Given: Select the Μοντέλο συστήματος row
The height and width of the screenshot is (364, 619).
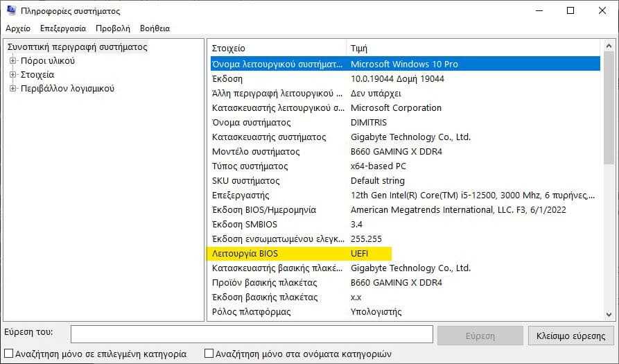Looking at the screenshot, I should (x=405, y=152).
